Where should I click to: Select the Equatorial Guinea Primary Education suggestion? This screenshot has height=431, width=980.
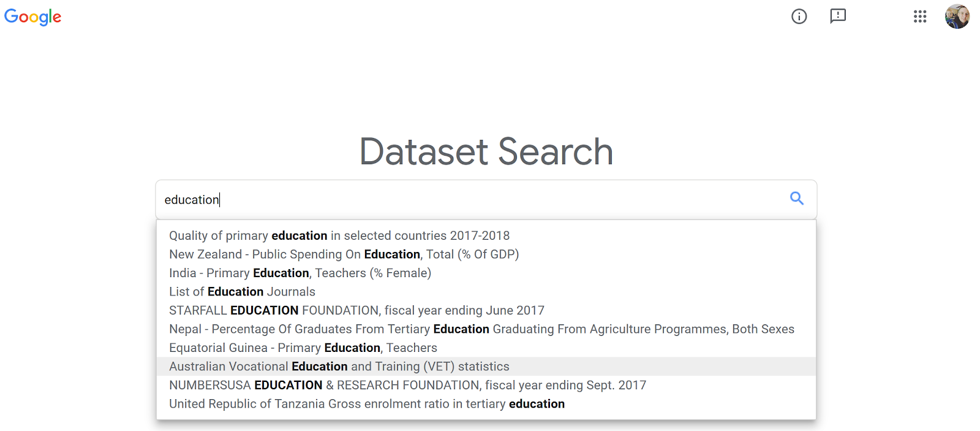tap(303, 348)
